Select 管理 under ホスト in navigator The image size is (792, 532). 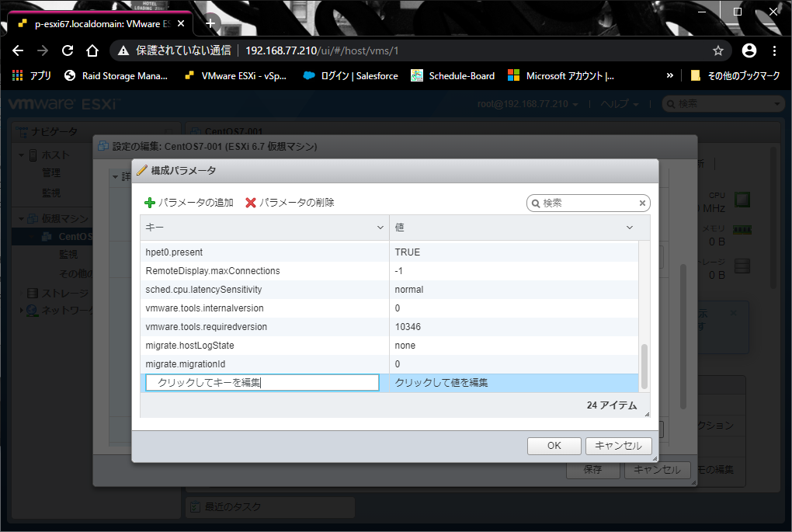click(x=51, y=172)
